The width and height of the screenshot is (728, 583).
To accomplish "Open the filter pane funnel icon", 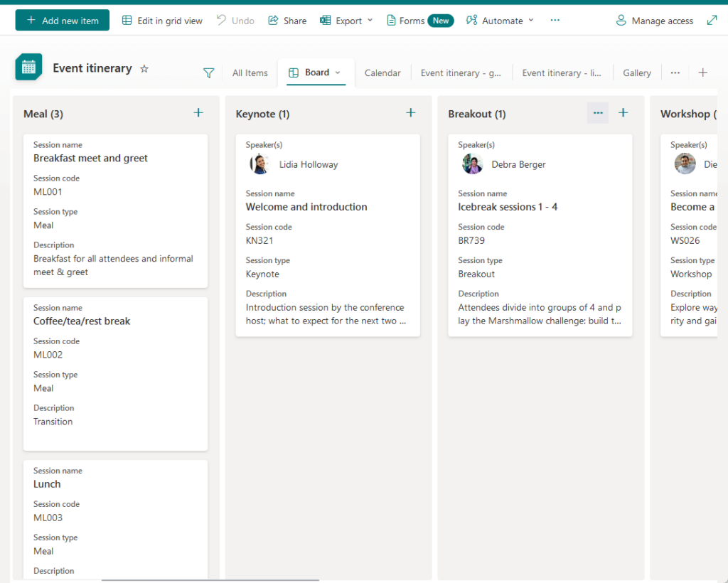I will 209,73.
